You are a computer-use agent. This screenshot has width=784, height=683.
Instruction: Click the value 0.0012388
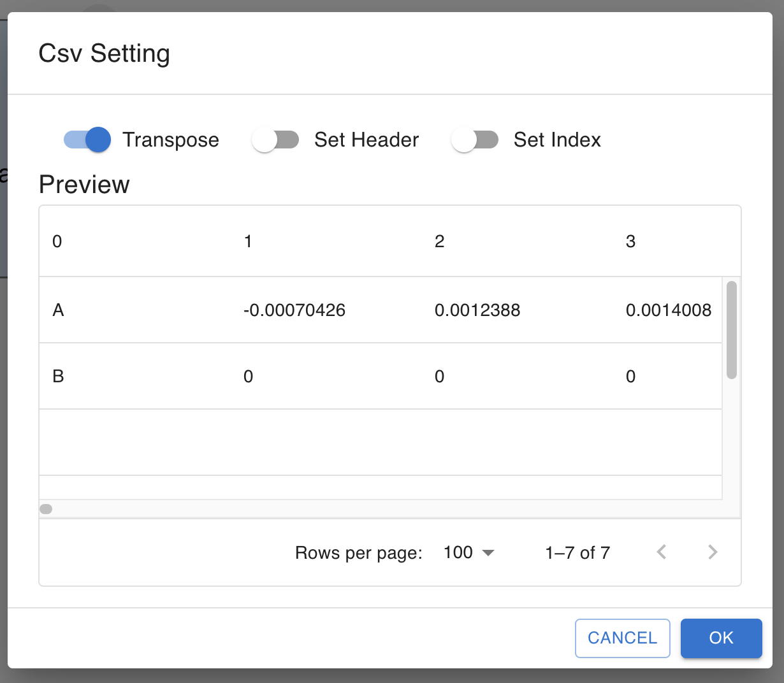(x=477, y=310)
